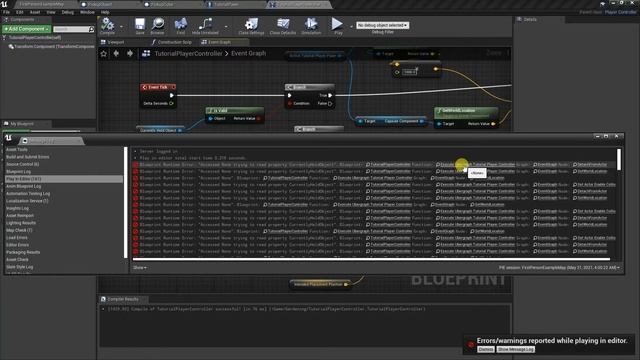This screenshot has width=640, height=360.
Task: Click the Branch True output pin
Action: 330,96
